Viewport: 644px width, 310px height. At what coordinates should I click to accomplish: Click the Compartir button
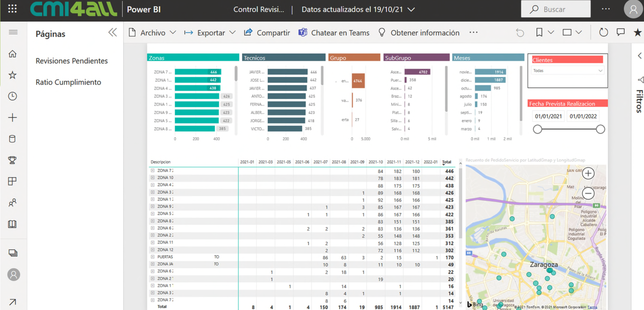[x=267, y=33]
